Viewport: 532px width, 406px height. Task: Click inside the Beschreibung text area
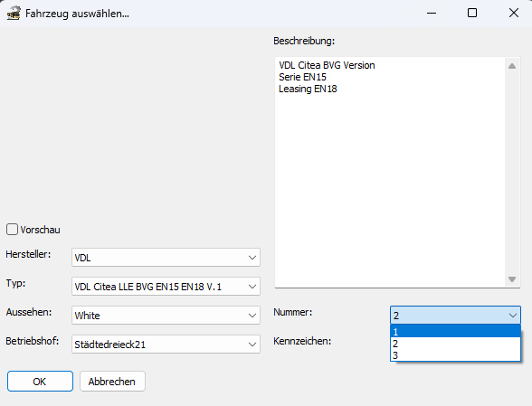390,173
